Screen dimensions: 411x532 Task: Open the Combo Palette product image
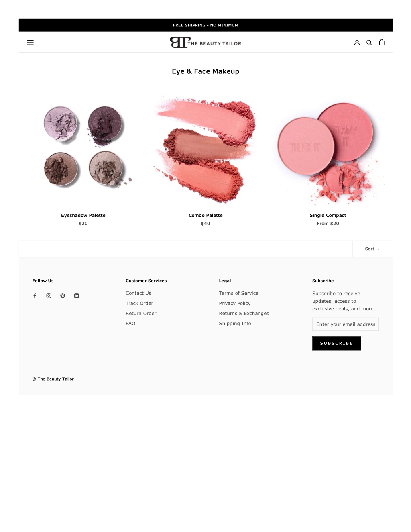pyautogui.click(x=205, y=148)
